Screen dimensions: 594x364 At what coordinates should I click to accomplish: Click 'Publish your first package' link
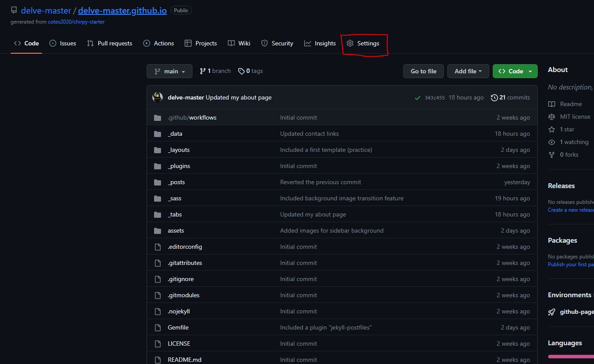point(571,264)
